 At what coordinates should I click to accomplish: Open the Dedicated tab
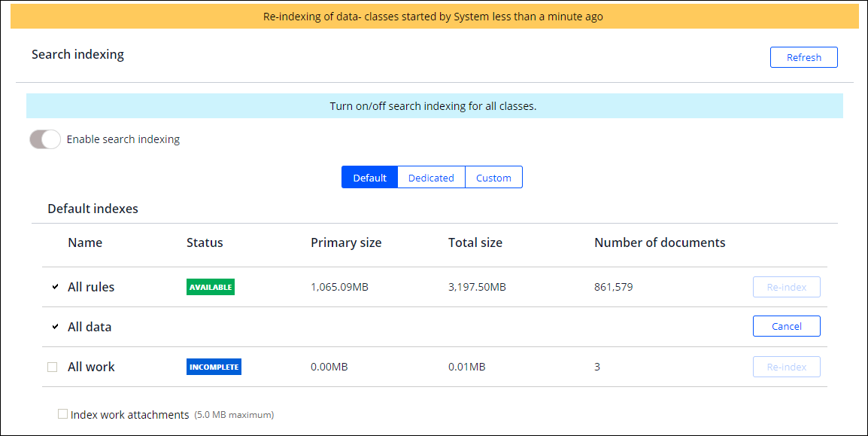pos(431,178)
